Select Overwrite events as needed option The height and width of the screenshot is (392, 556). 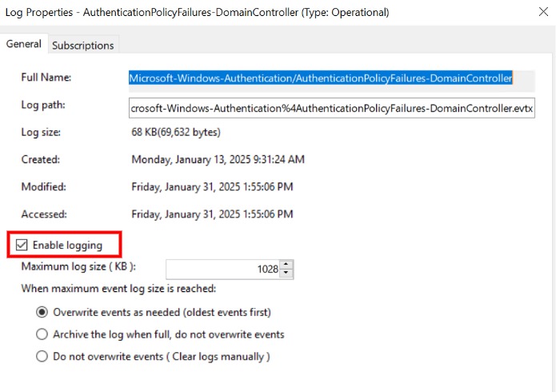(42, 312)
